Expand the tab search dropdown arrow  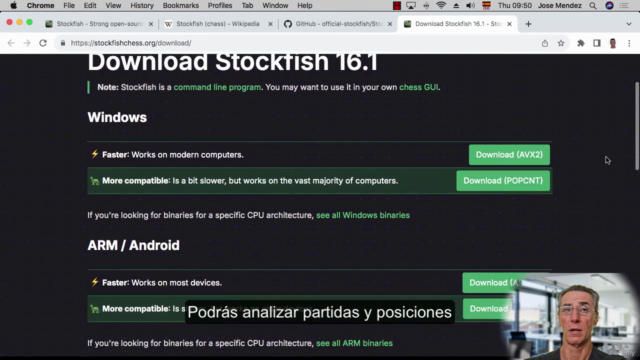click(629, 24)
